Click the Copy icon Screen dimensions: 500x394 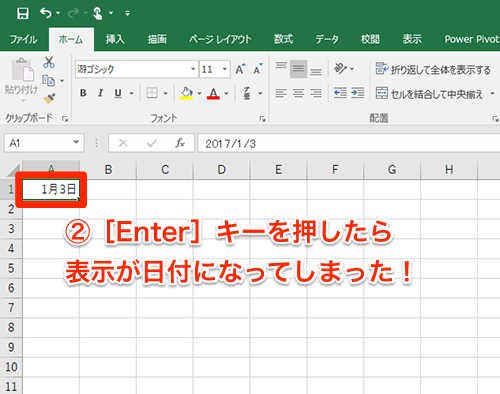coord(49,80)
